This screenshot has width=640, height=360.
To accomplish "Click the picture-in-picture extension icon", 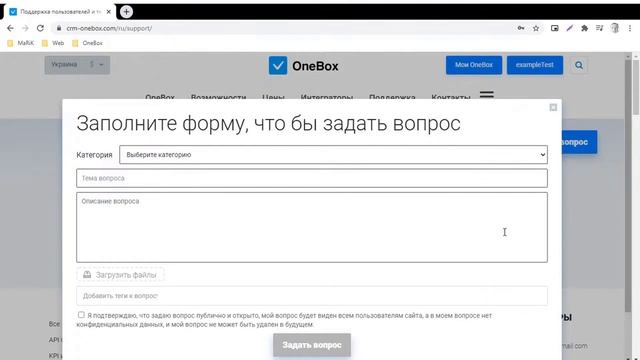I will [x=554, y=28].
